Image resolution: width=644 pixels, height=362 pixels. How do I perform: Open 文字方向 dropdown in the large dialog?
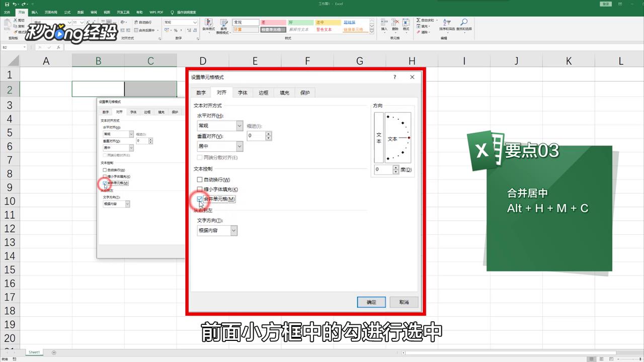point(233,230)
